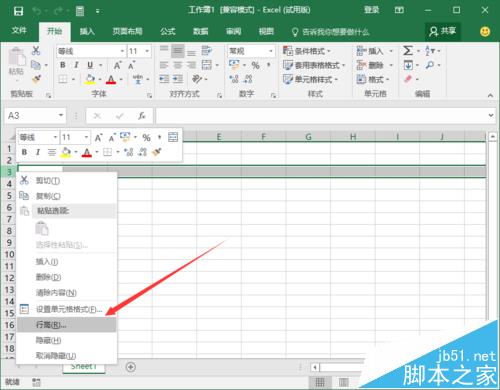The width and height of the screenshot is (500, 390).
Task: Toggle Underline formatting in ribbon
Action: [90, 65]
